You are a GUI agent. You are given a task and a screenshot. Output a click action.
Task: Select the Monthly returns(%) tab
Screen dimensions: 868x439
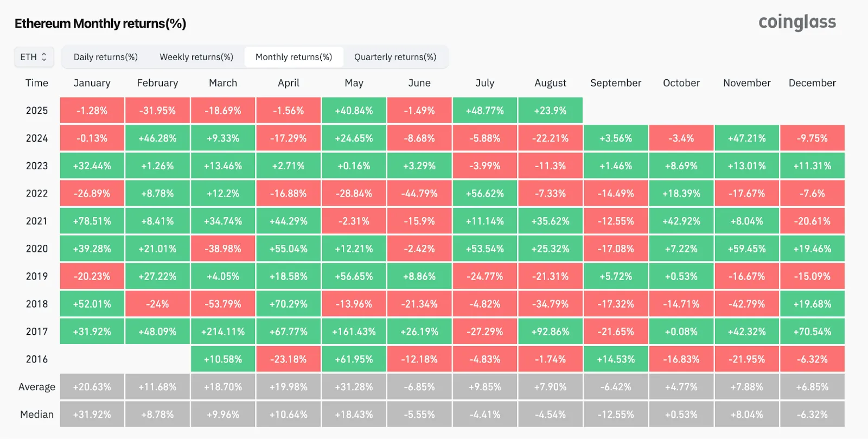coord(293,56)
